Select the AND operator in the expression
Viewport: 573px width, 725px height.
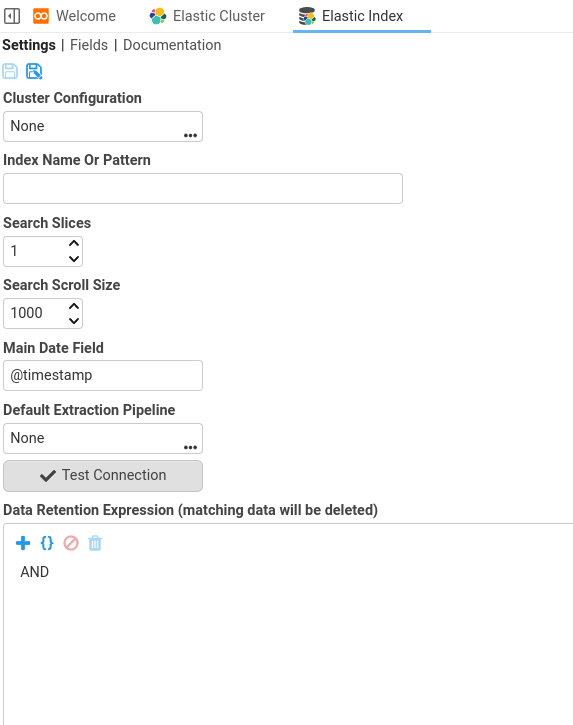pyautogui.click(x=34, y=572)
